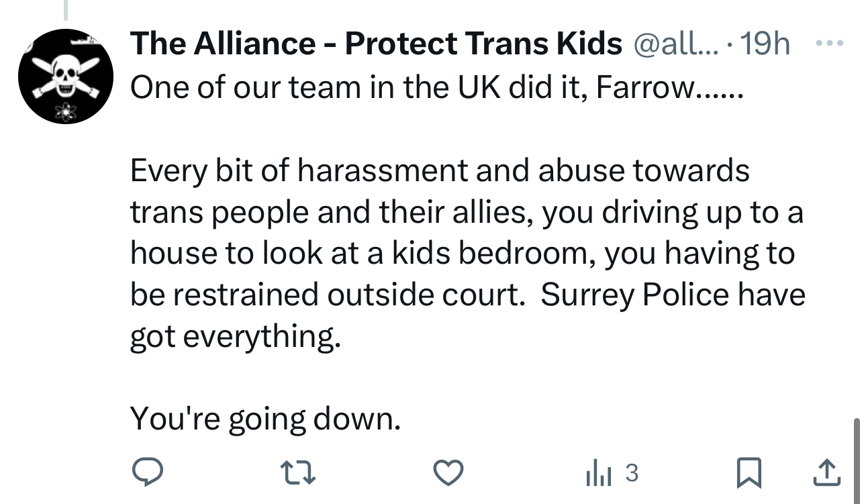Click the line "You're going down."
Screen dimensions: 866x504
[x=265, y=418]
